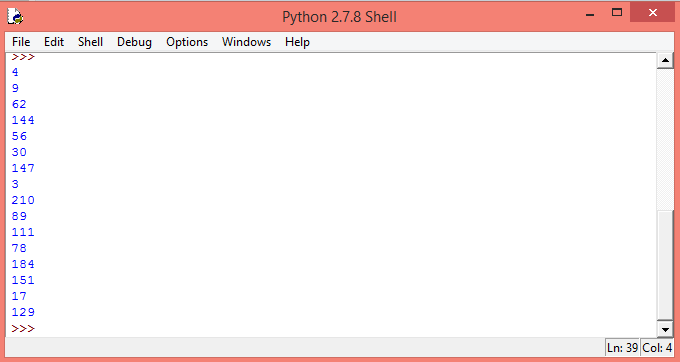The image size is (680, 362).
Task: Open the File menu
Action: pos(21,42)
